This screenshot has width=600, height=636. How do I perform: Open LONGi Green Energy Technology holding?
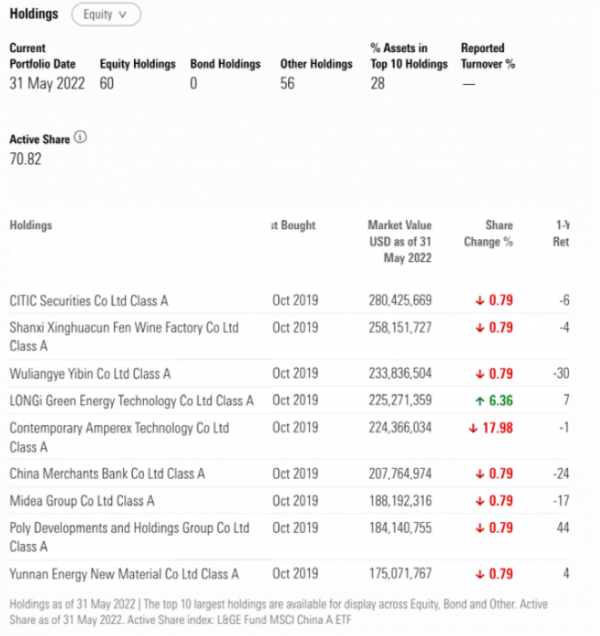tap(131, 401)
